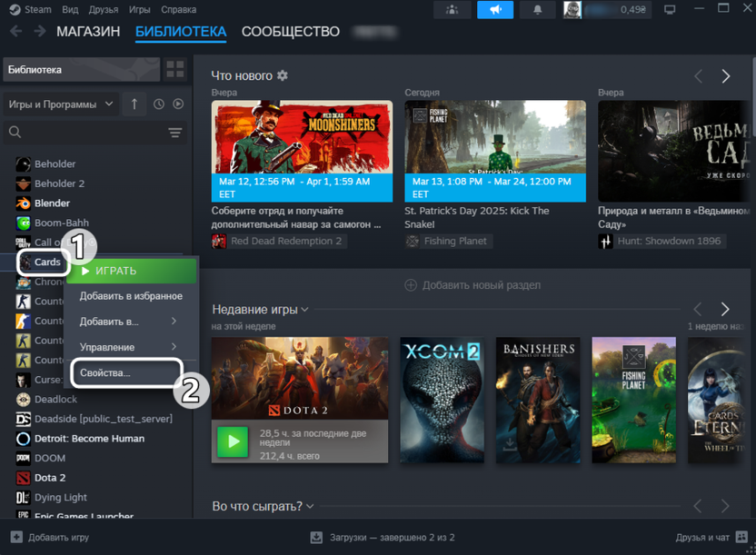
Task: Select Detroit: Become Human entry
Action: coord(89,439)
